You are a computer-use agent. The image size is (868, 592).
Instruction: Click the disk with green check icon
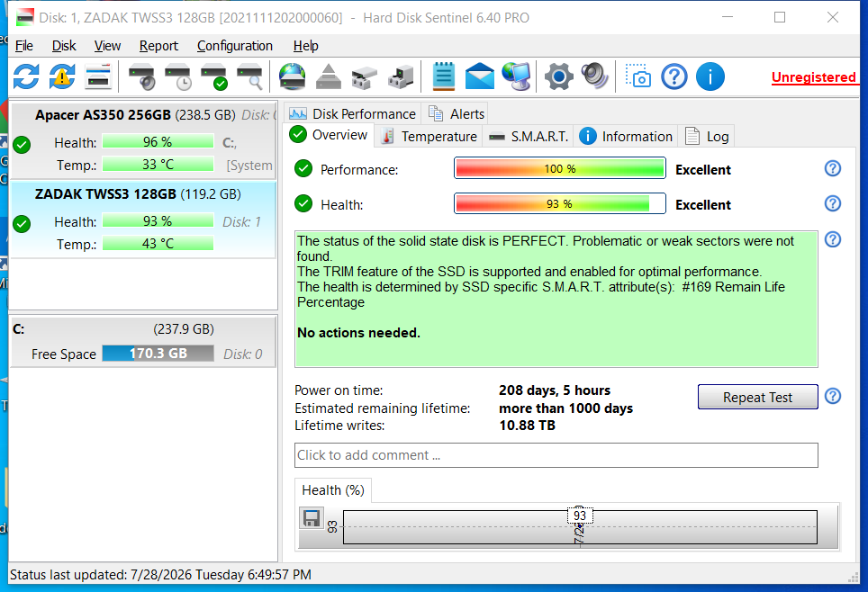[x=213, y=76]
